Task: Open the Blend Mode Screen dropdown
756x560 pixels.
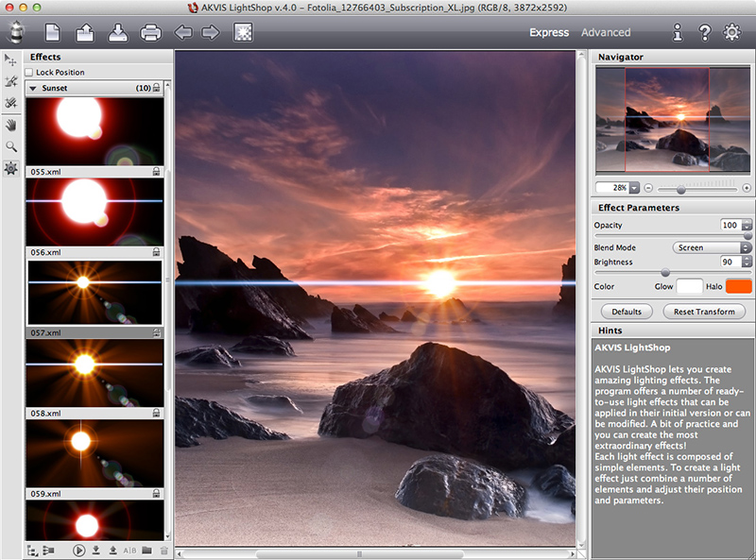Action: tap(711, 247)
